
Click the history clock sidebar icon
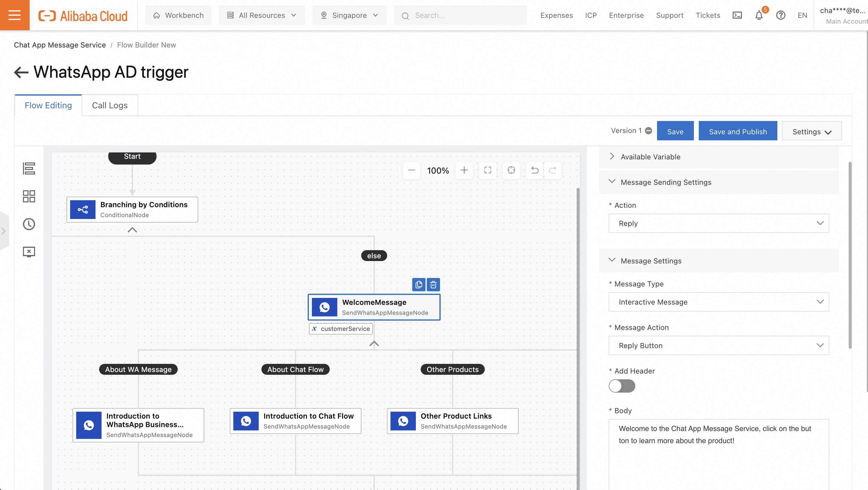(29, 224)
